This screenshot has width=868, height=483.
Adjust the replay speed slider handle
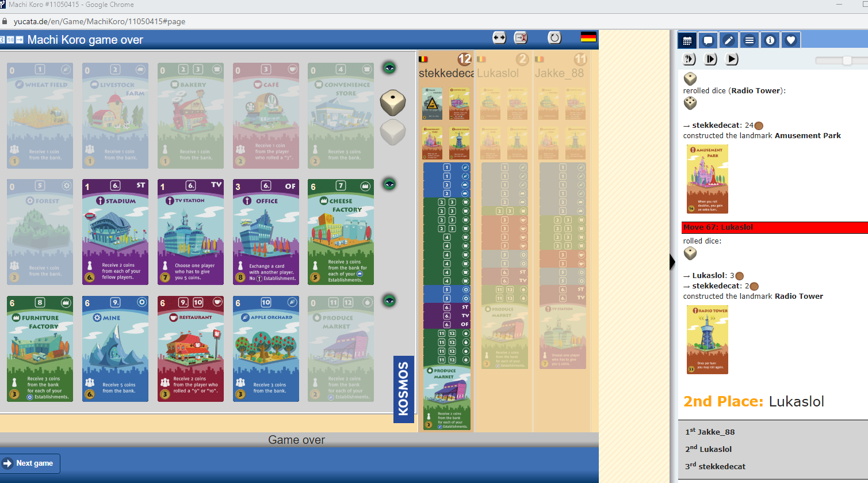click(x=847, y=60)
